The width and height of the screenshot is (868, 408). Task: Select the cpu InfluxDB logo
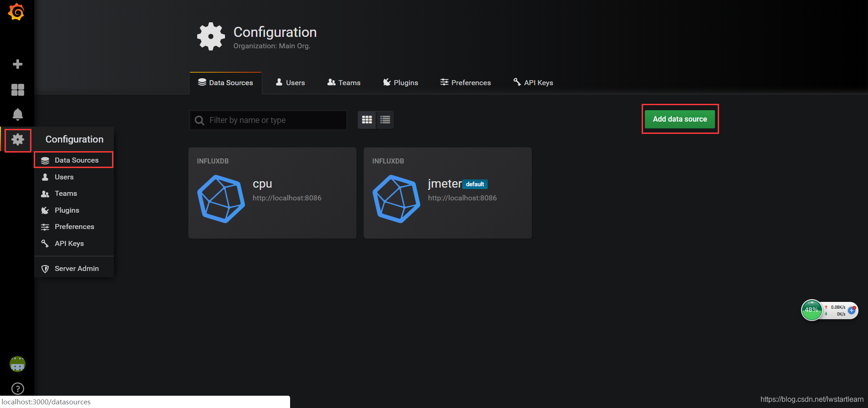click(221, 199)
